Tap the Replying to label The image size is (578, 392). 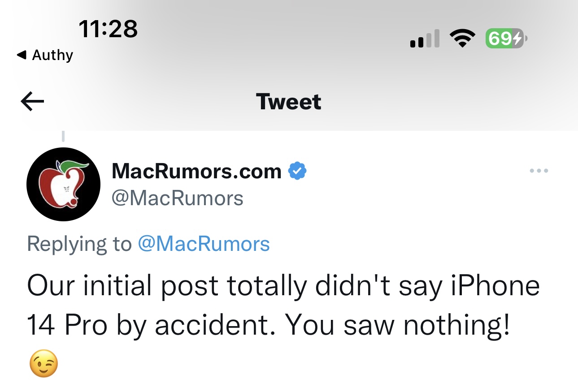point(79,244)
